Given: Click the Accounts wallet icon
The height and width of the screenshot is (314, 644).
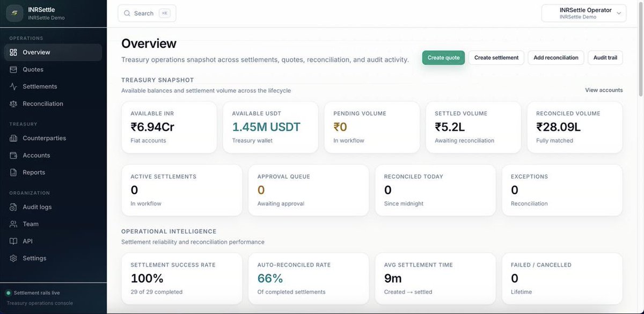Looking at the screenshot, I should (x=13, y=155).
